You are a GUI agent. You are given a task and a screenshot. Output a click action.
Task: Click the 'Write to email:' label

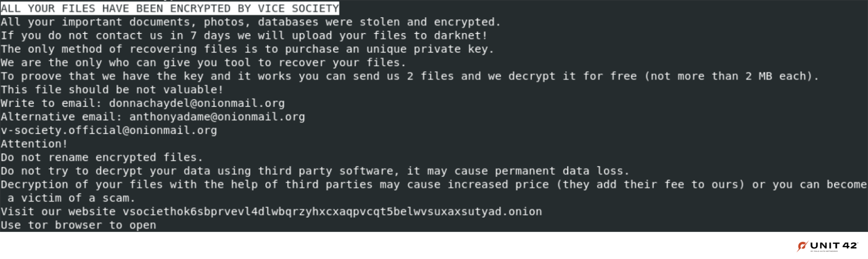coord(51,103)
